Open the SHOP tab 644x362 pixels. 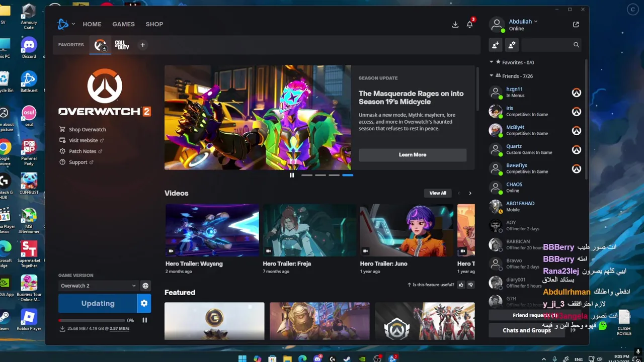(x=154, y=24)
